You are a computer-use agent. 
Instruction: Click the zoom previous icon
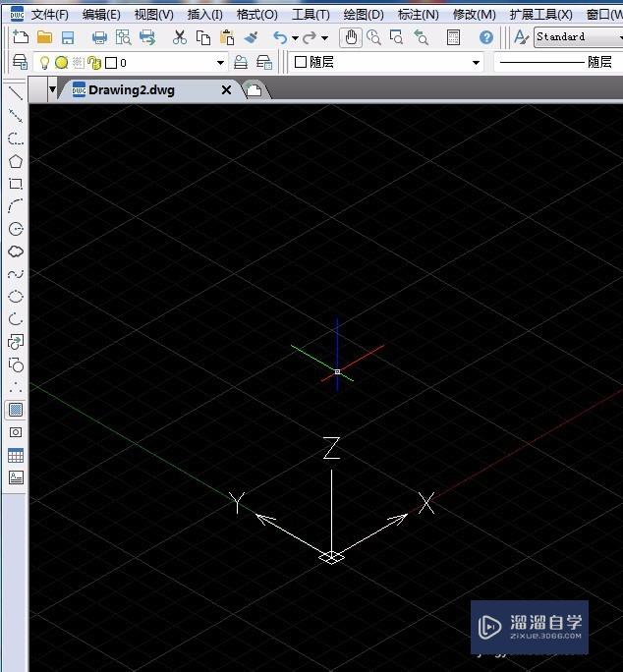(x=421, y=37)
